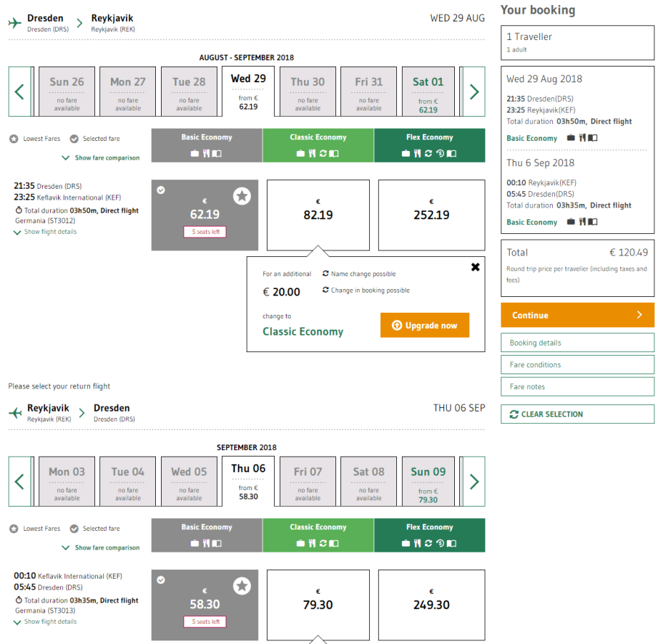The width and height of the screenshot is (658, 644).
Task: Click the star icon on outbound 62.19 fare
Action: click(x=242, y=196)
